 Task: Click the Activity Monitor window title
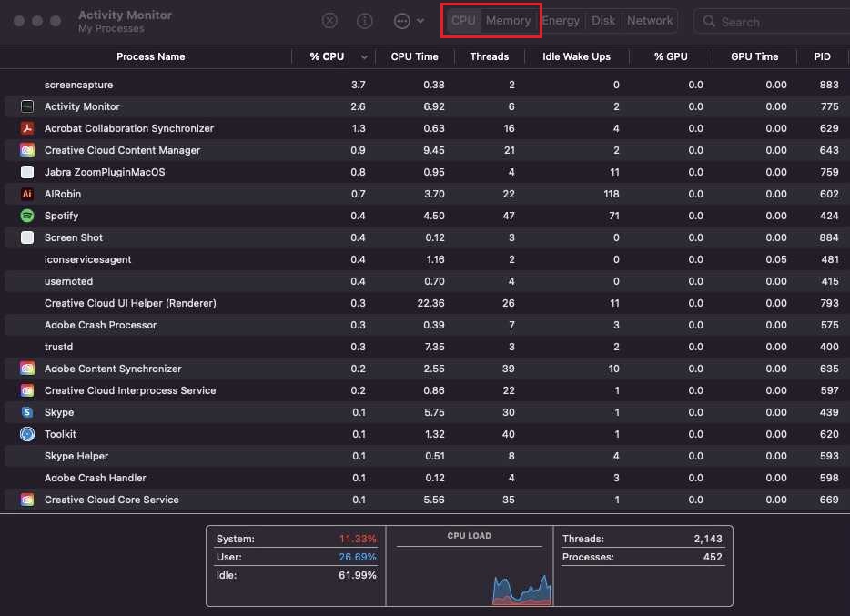click(x=126, y=15)
